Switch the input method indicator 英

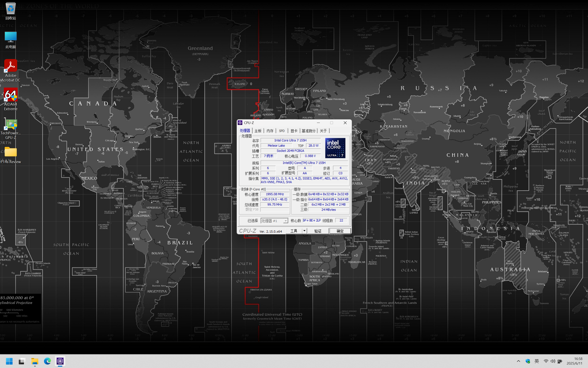pyautogui.click(x=537, y=361)
